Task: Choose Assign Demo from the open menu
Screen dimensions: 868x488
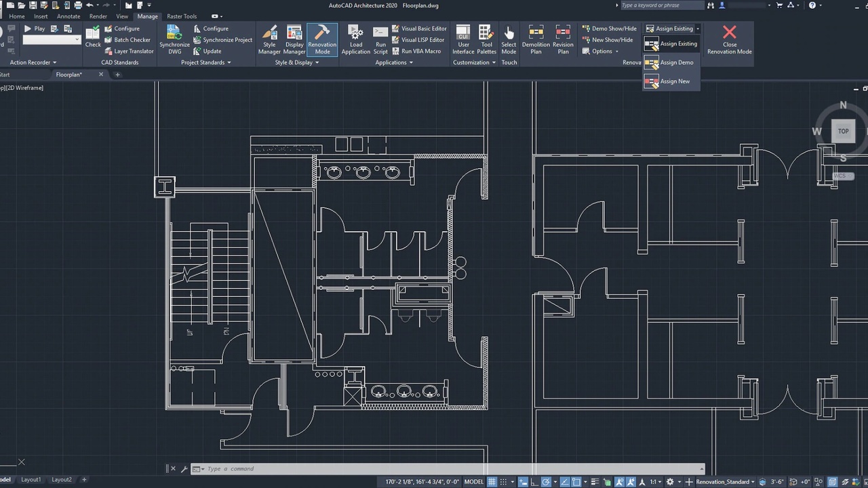Action: click(x=675, y=62)
